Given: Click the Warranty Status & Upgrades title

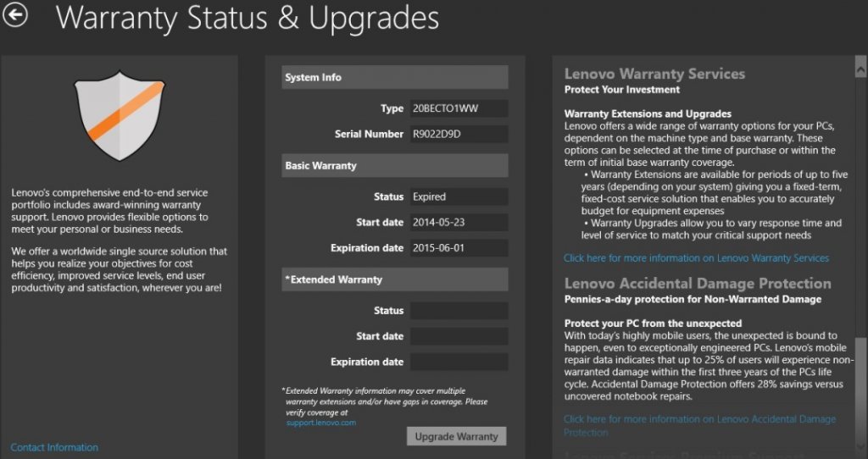Looking at the screenshot, I should [248, 19].
